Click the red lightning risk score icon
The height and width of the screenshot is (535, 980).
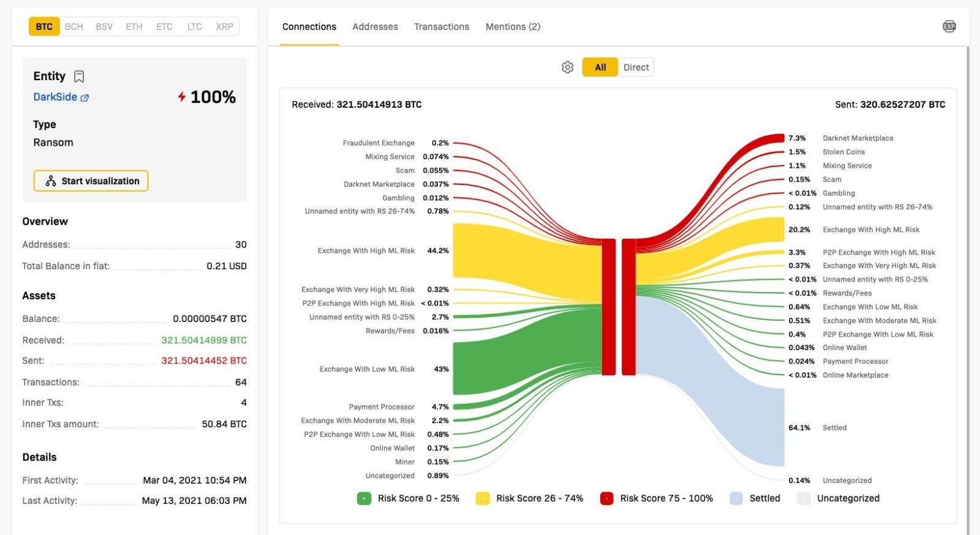click(182, 97)
